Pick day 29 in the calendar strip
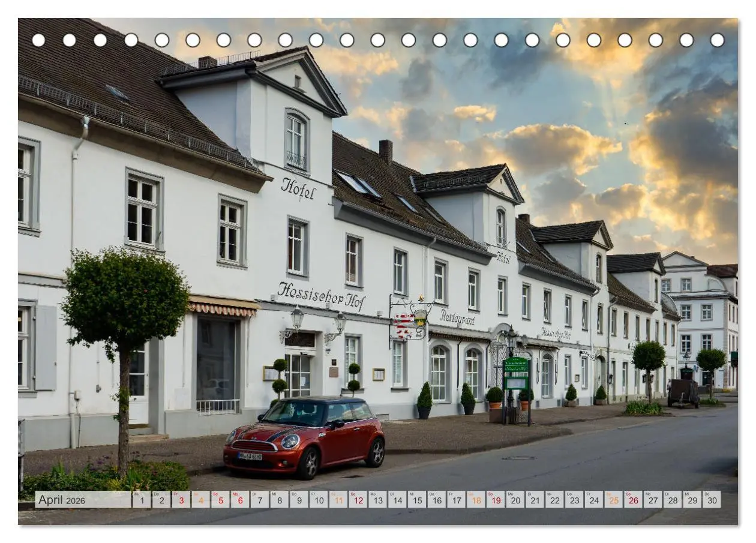Viewport: 756px width, 543px height. 692,500
